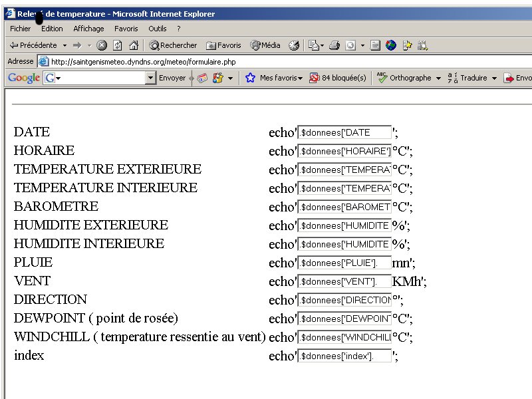Click the Stop loading icon
Image resolution: width=532 pixels, height=399 pixels.
click(102, 45)
